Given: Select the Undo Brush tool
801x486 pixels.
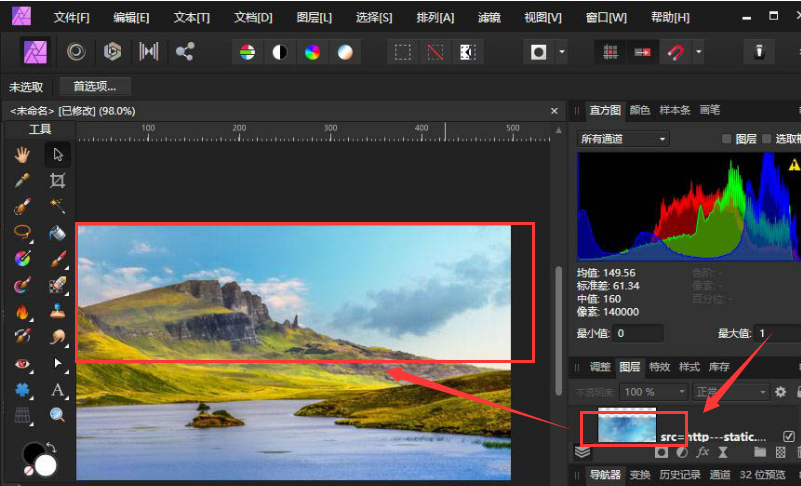Looking at the screenshot, I should 22,337.
